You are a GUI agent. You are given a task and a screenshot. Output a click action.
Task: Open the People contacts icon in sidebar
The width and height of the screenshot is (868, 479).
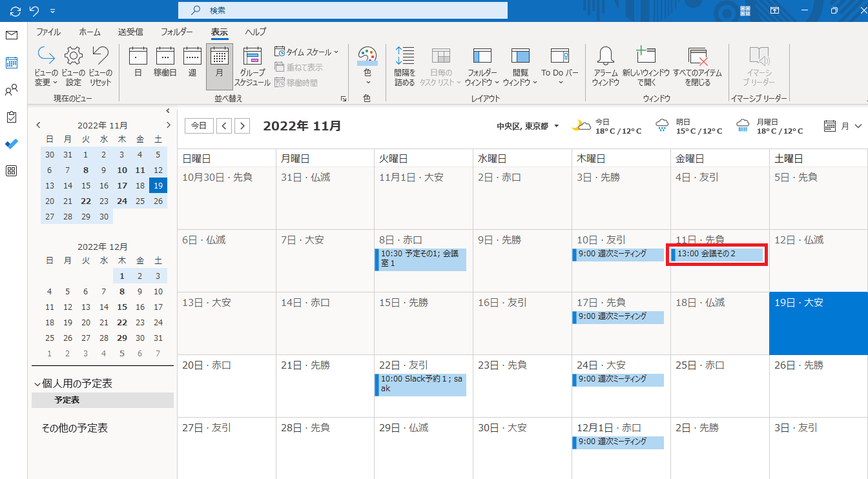(11, 90)
